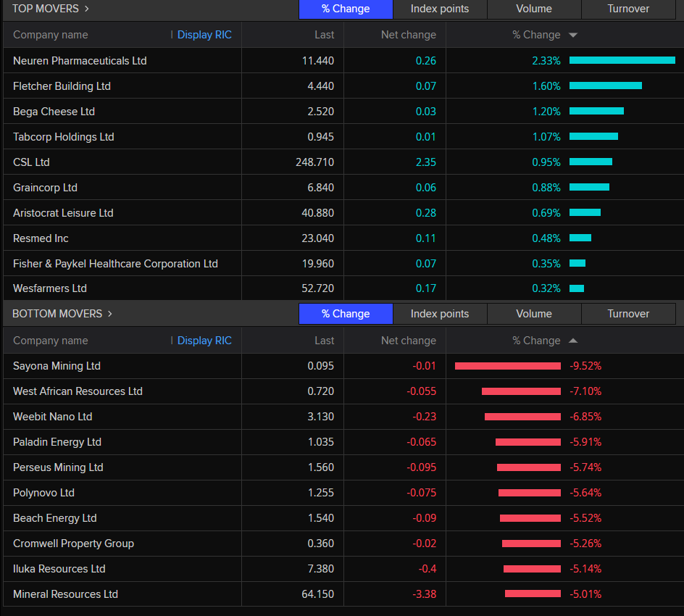
Task: Switch Bottom Movers to Turnover tab
Action: (x=628, y=314)
